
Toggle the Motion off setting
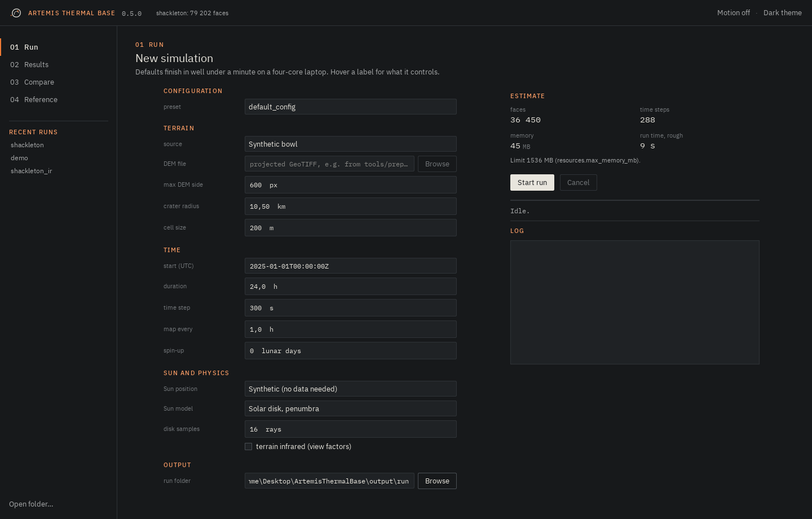click(x=733, y=13)
